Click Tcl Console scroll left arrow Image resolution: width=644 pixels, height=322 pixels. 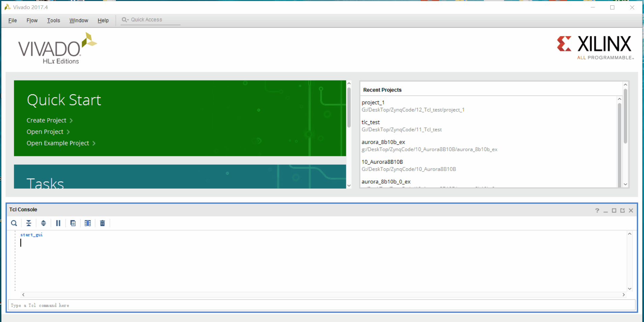point(23,295)
